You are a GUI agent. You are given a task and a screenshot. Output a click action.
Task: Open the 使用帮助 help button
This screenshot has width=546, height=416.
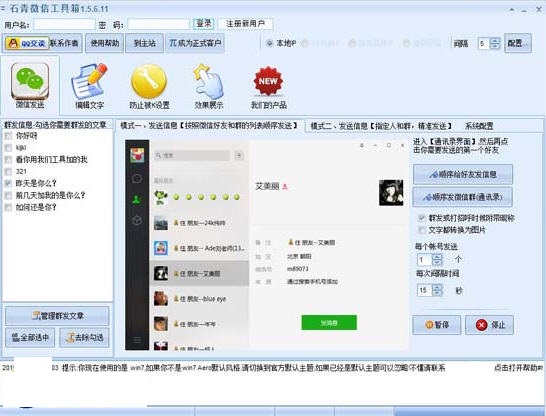tap(104, 43)
